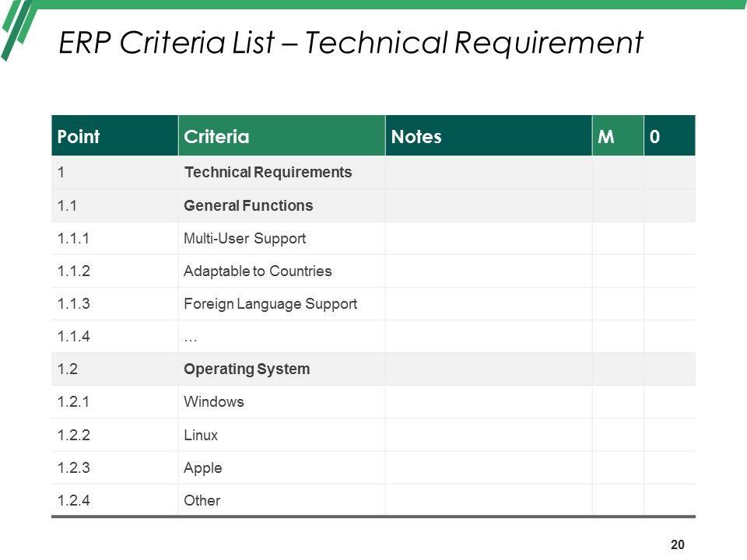Click the slide title about ERP Criteria List
Image resolution: width=747 pixels, height=560 pixels.
pos(351,44)
